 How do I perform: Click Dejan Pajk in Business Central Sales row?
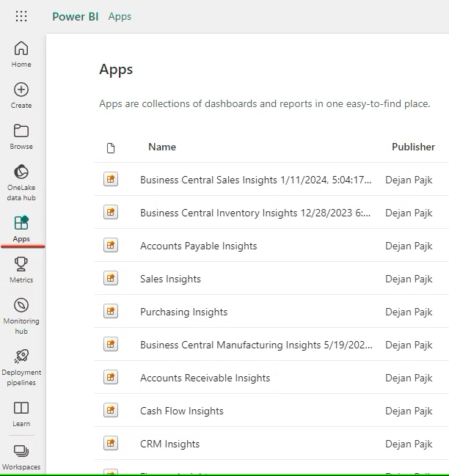click(409, 180)
